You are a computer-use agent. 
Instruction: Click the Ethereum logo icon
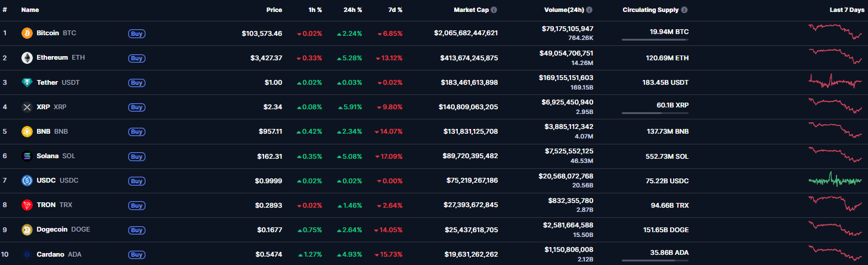click(27, 58)
